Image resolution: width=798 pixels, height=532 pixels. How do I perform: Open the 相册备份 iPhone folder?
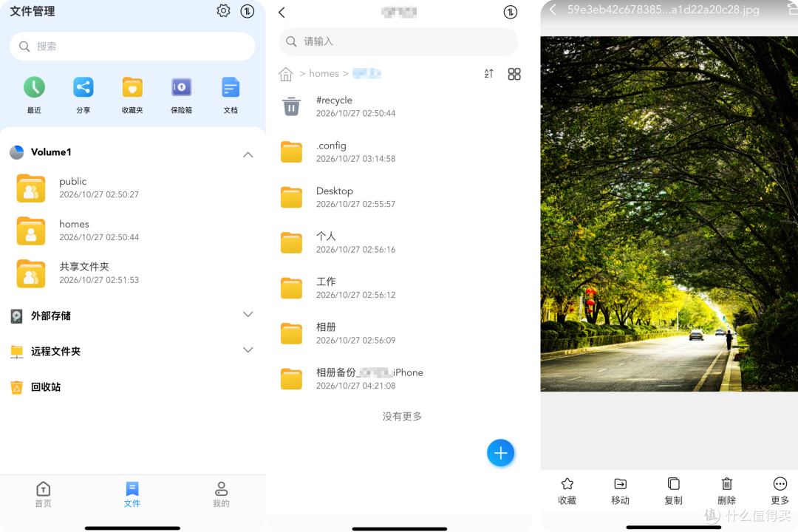tap(398, 378)
